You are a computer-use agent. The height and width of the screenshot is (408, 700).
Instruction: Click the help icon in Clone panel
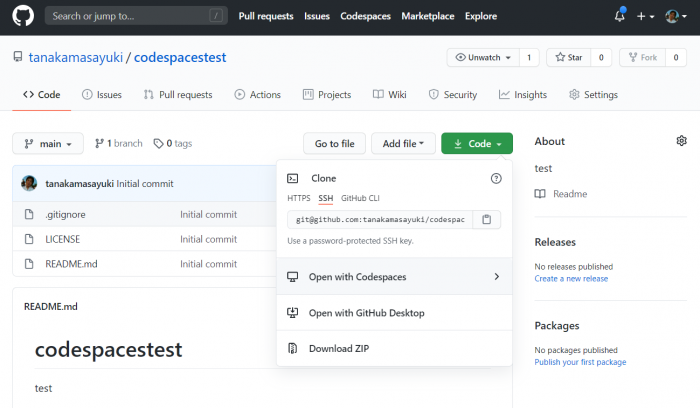coord(496,178)
